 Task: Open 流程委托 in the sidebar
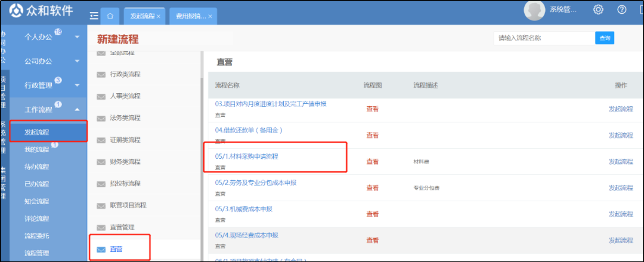(36, 236)
